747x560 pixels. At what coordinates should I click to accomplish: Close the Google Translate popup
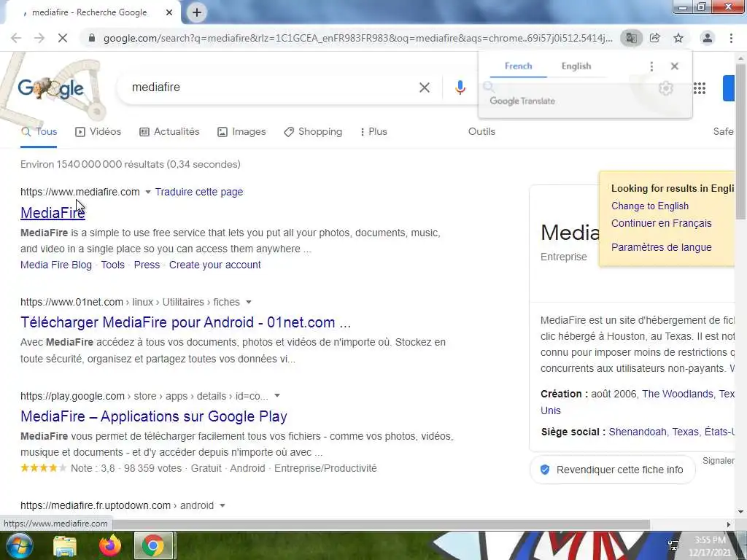click(x=675, y=66)
